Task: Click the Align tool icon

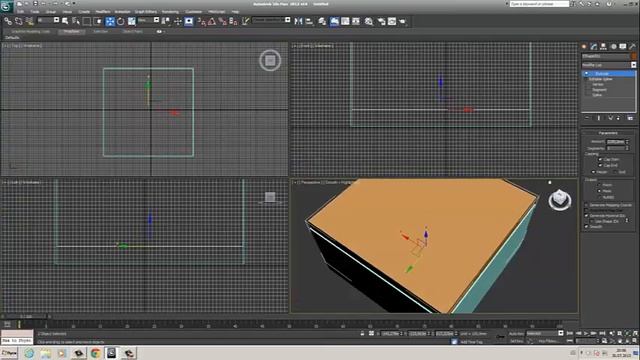Action: pos(309,21)
